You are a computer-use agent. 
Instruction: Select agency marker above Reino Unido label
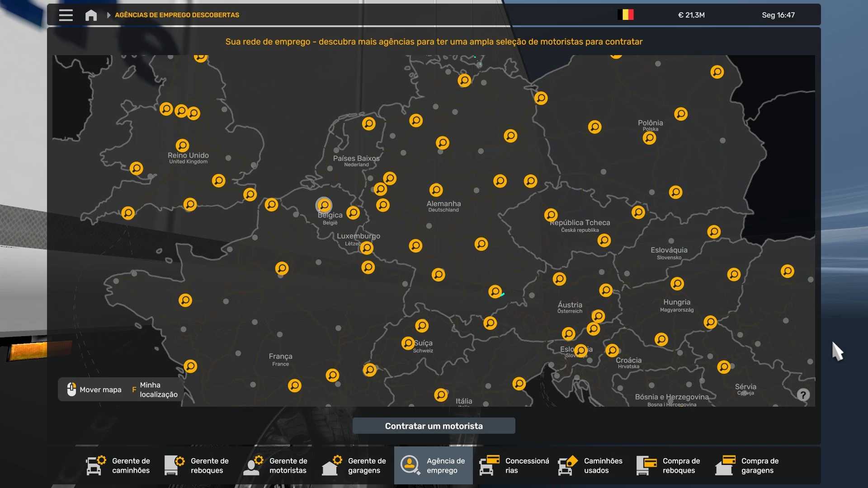(x=182, y=145)
